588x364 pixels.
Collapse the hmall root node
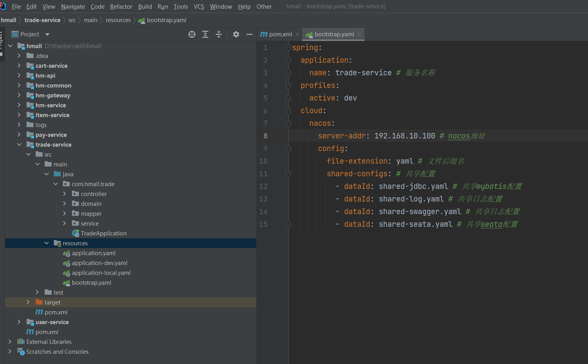tap(10, 46)
